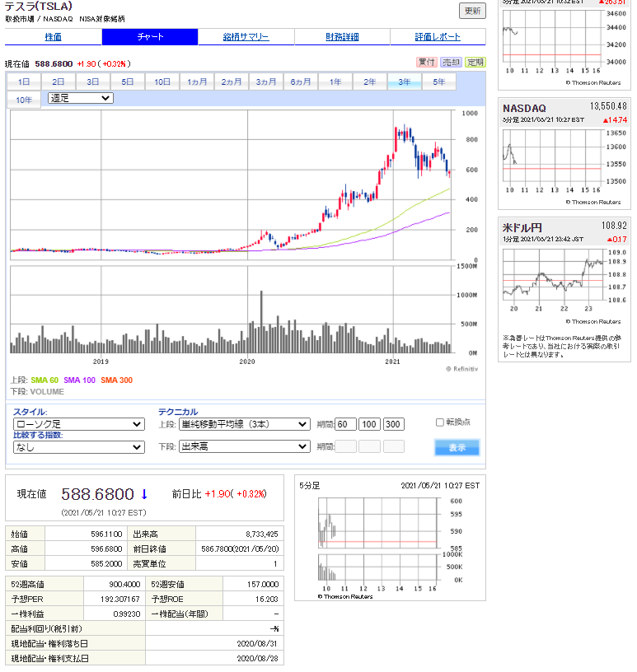This screenshot has height=672, width=637.
Task: Click the 米ドル/円 exchange rate chart
Action: pos(553,275)
